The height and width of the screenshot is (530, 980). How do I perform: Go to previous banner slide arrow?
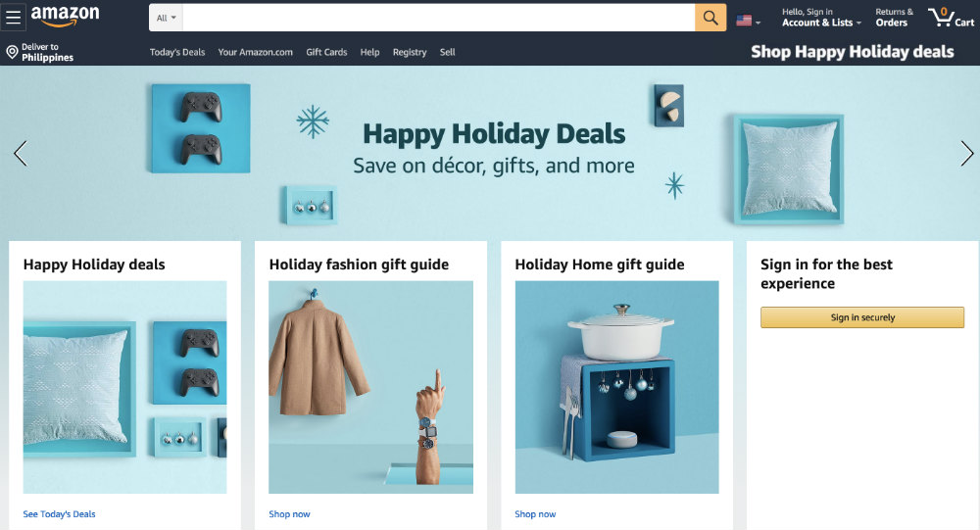click(21, 153)
